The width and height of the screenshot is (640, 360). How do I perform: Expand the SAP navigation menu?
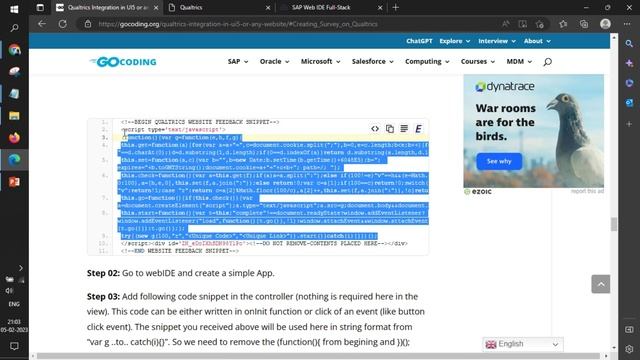click(x=238, y=61)
